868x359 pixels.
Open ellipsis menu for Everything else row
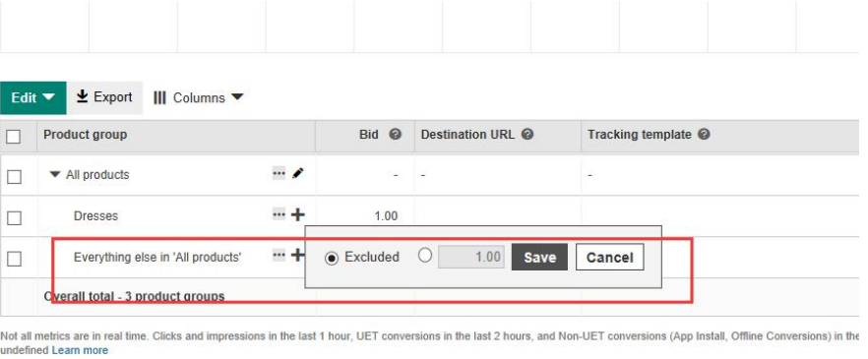coord(279,255)
